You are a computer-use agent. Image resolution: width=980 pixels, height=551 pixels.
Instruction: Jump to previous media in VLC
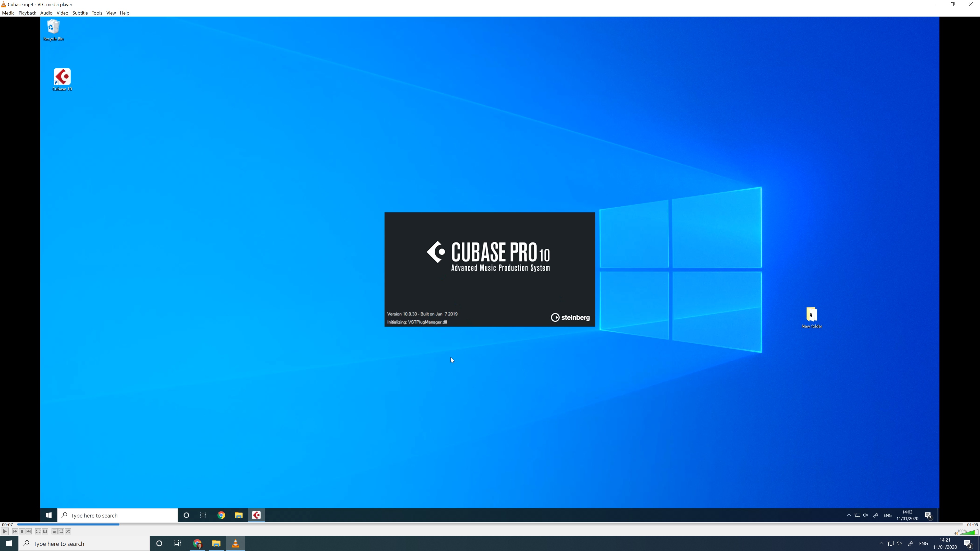[x=15, y=531]
